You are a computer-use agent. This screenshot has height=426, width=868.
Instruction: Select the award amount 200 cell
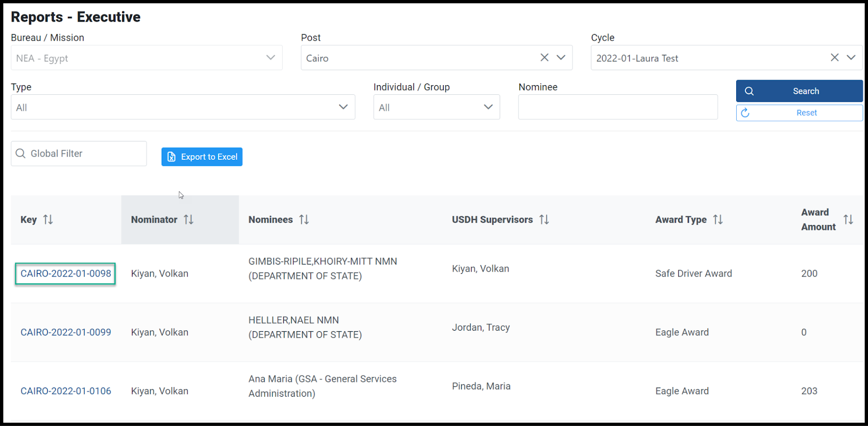click(809, 274)
